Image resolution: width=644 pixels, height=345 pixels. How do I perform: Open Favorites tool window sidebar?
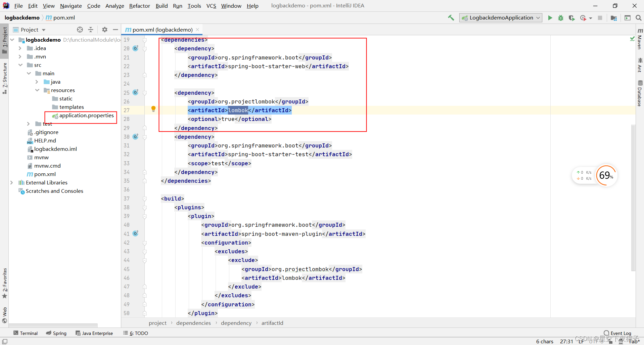click(x=5, y=283)
